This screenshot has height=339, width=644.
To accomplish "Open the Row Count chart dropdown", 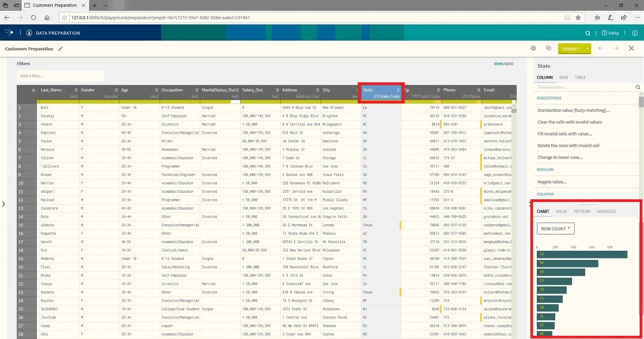I will click(x=556, y=229).
